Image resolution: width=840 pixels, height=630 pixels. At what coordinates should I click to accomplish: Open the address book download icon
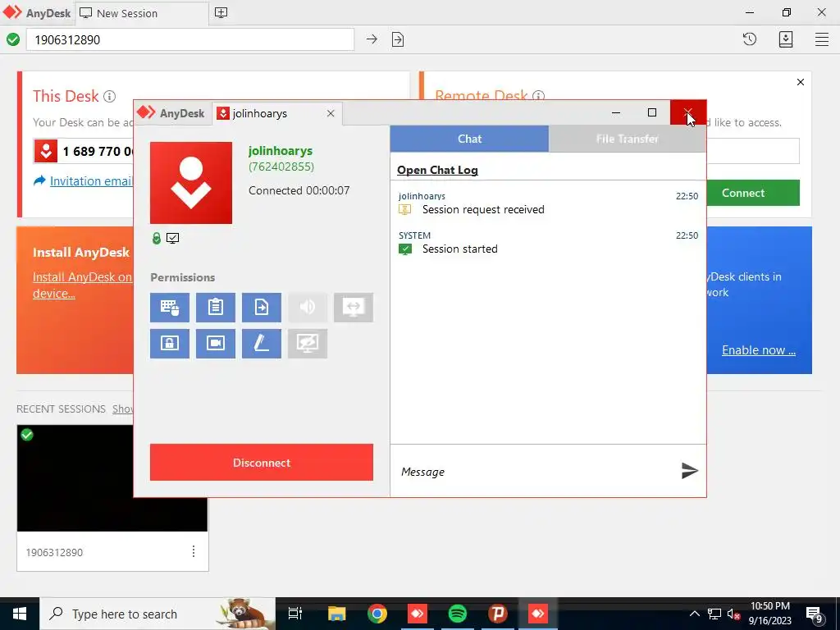click(785, 39)
